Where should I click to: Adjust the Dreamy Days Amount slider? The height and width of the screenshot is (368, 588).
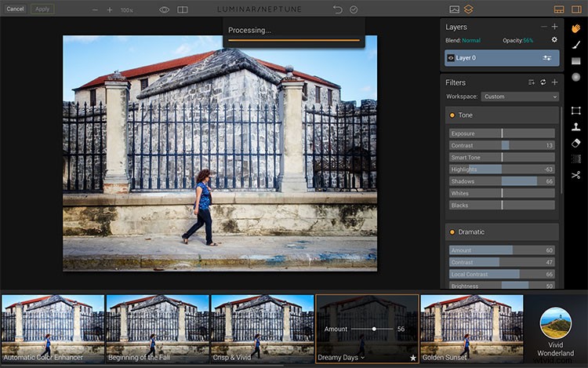click(x=372, y=329)
